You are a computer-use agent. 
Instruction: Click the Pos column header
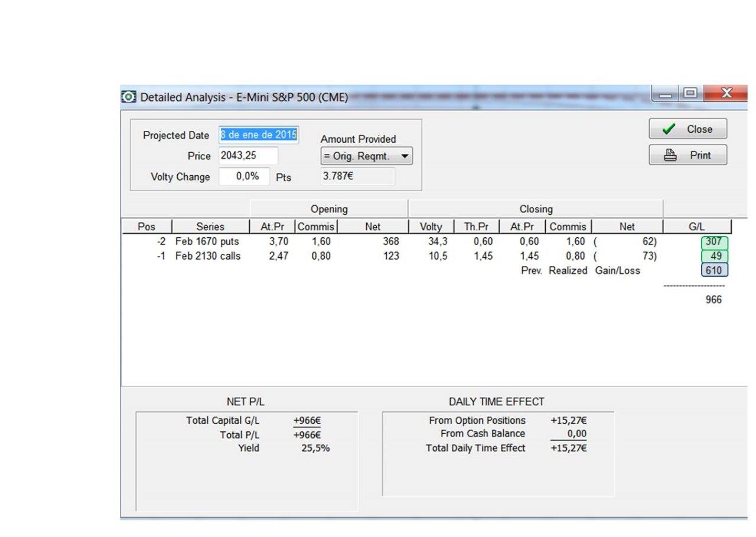pyautogui.click(x=146, y=227)
